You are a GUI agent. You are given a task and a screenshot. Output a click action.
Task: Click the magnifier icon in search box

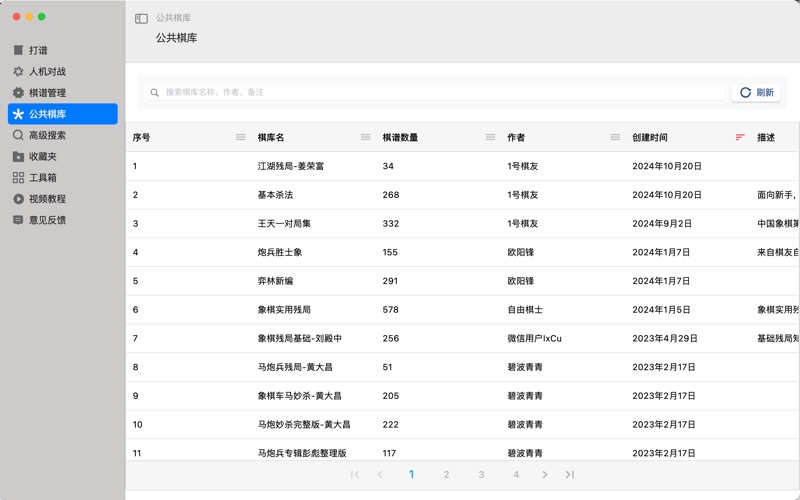click(x=154, y=93)
